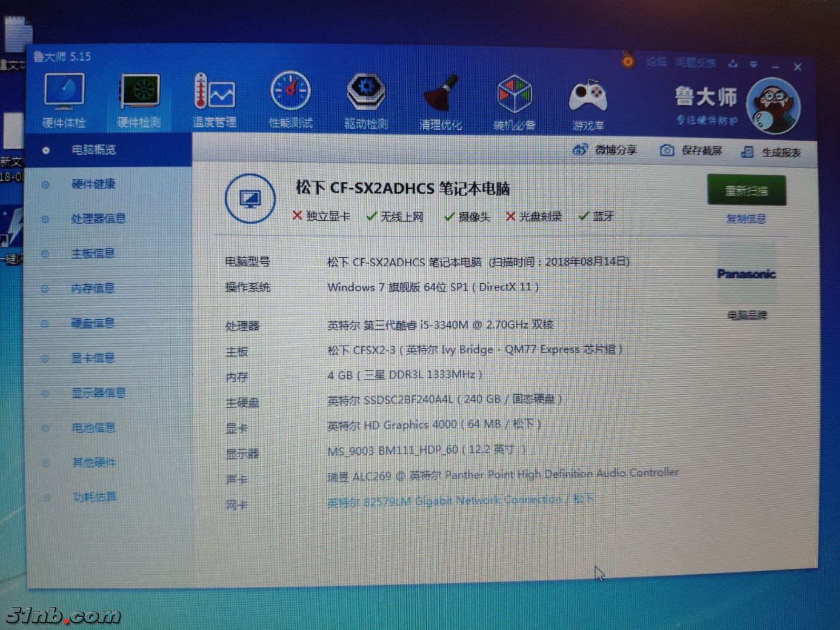Click the 独立显卡 feature indicator
This screenshot has width=840, height=630.
[321, 216]
